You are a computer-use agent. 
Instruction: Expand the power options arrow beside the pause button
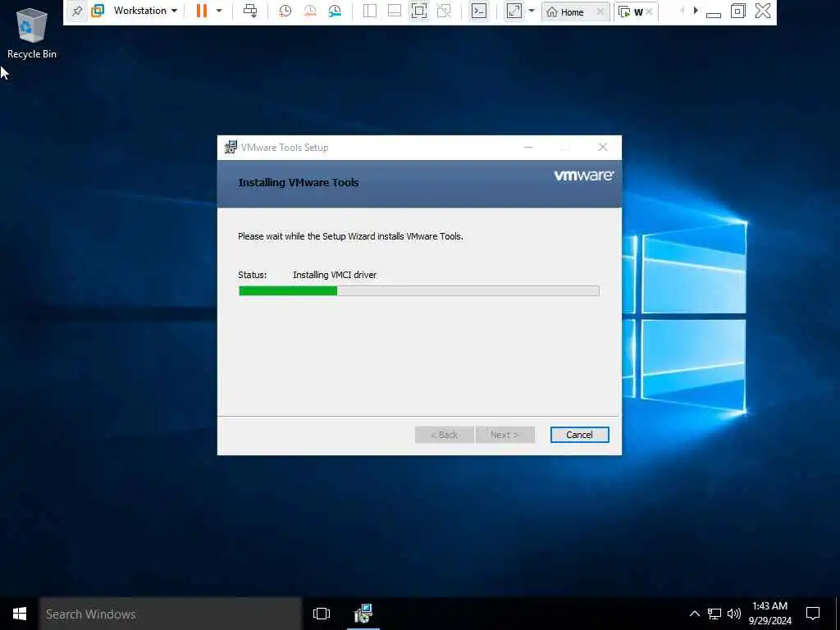pos(219,11)
